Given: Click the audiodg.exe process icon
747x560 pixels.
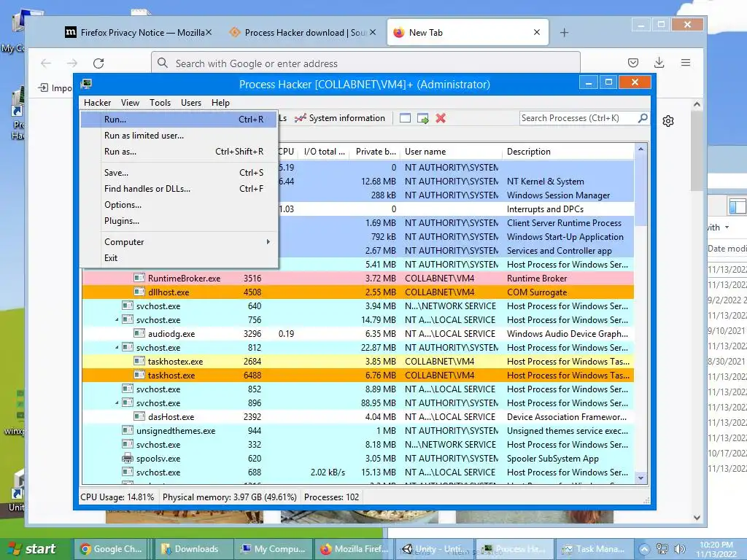Looking at the screenshot, I should (139, 334).
